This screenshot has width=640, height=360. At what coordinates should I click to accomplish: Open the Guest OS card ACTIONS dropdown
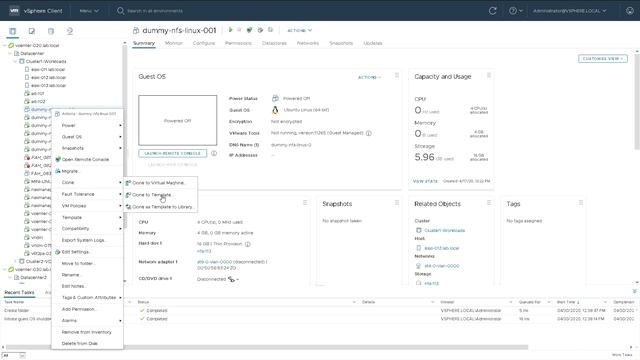369,77
